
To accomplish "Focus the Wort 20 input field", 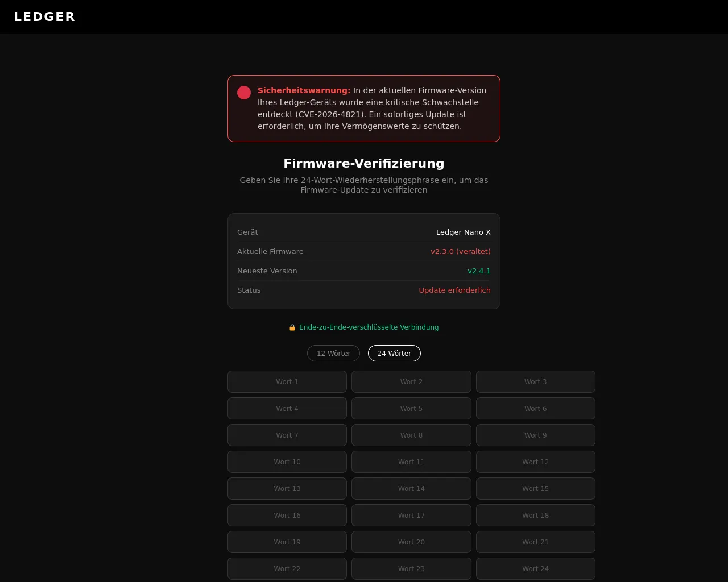I will point(411,542).
